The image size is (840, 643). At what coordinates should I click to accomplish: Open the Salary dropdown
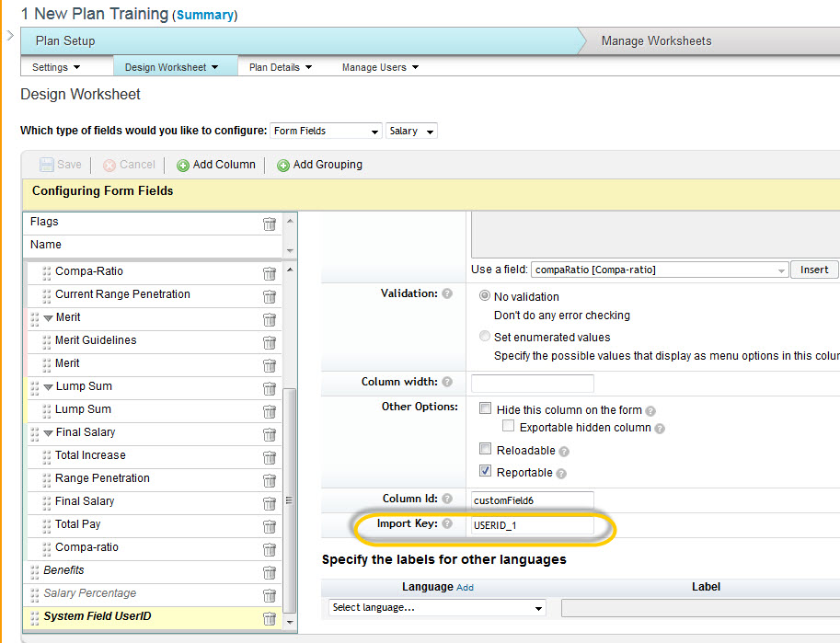pos(411,131)
